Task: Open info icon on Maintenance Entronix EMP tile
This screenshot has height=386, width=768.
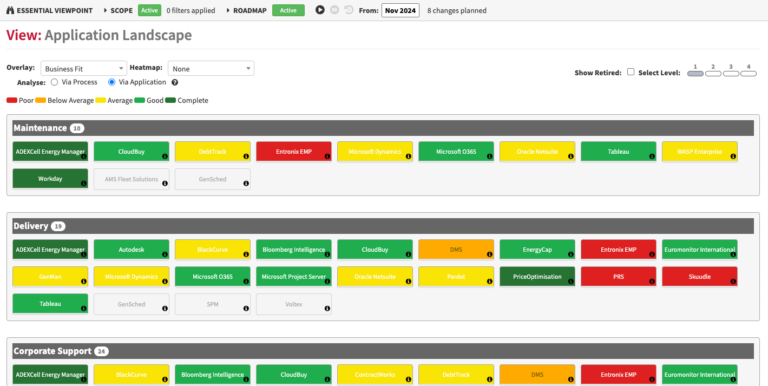Action: click(327, 157)
